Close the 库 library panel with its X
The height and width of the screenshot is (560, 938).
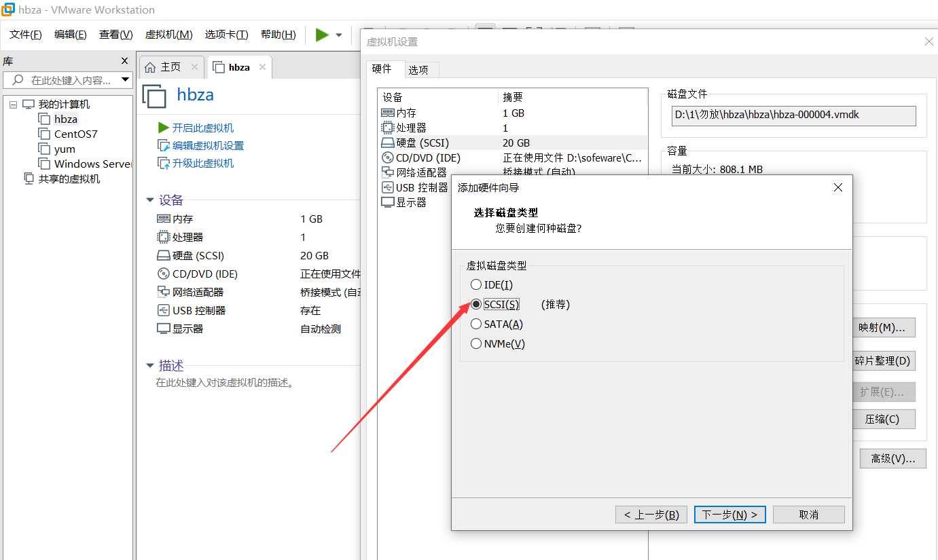click(124, 60)
